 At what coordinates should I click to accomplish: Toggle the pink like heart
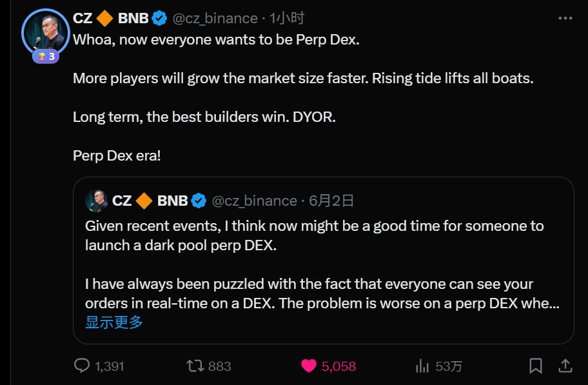[309, 366]
